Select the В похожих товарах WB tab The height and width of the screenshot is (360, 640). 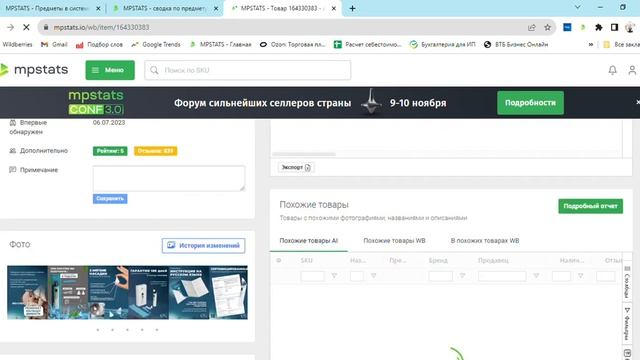485,241
